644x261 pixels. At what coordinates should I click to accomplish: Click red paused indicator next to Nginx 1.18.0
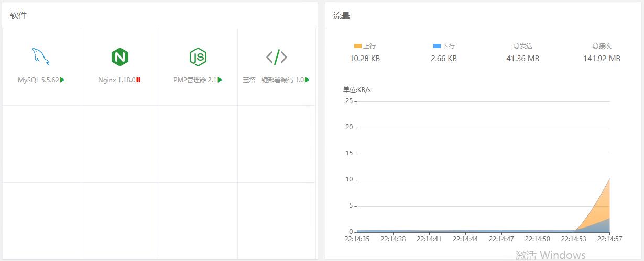click(138, 80)
